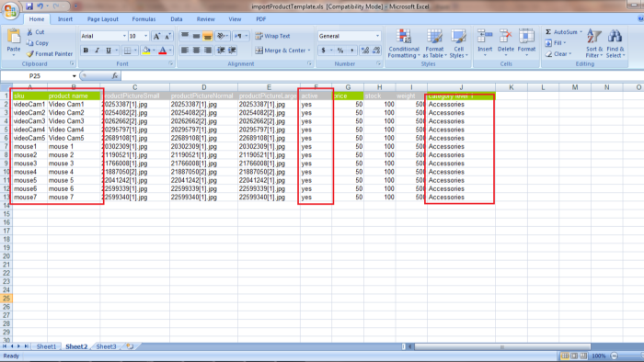644x362 pixels.
Task: Toggle underline formatting
Action: 108,51
